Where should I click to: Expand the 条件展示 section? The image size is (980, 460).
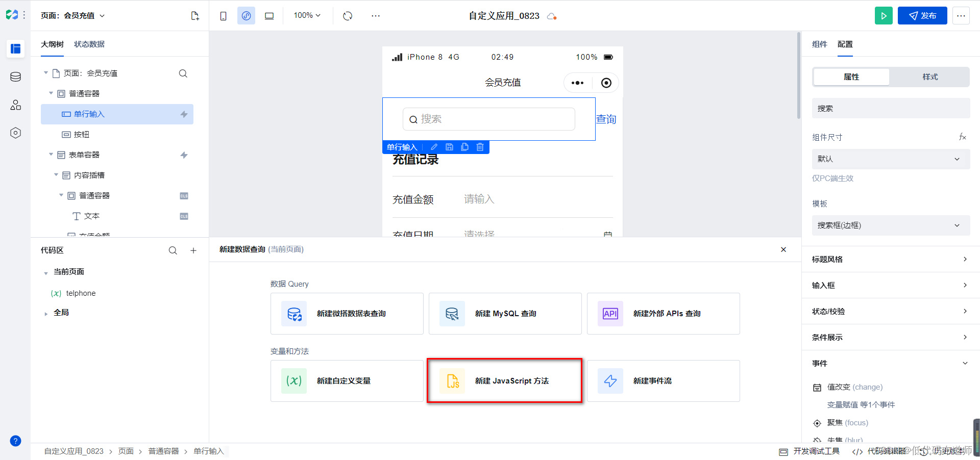[x=891, y=337]
